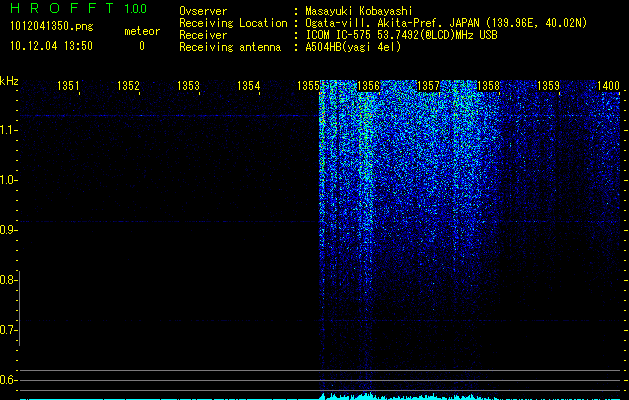Click the 0.8 kHz axis label
This screenshot has height=400, width=629.
(x=8, y=280)
